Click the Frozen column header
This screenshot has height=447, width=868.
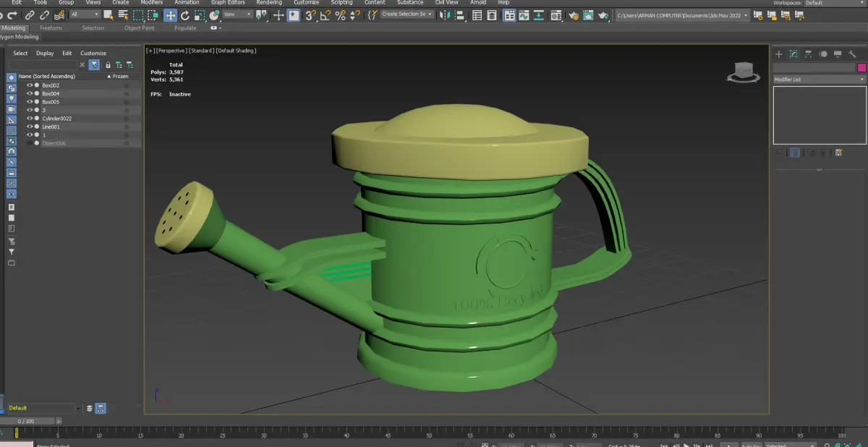coord(120,76)
